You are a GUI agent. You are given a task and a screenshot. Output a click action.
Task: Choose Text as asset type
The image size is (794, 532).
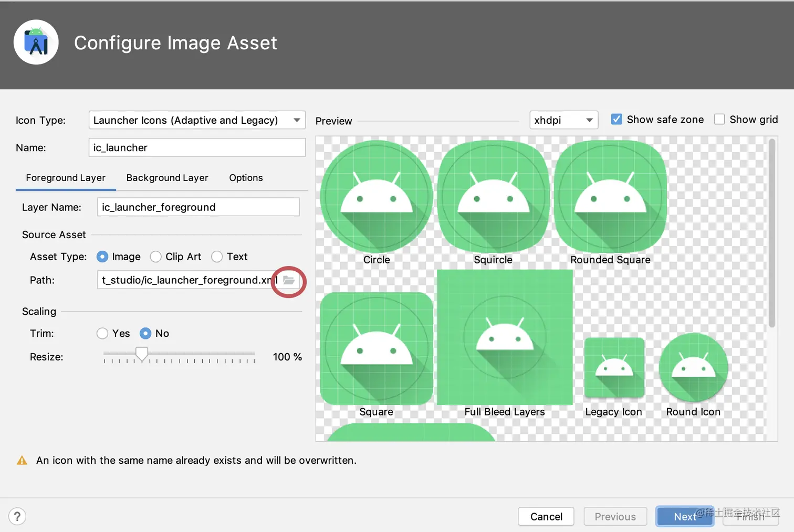coord(217,257)
